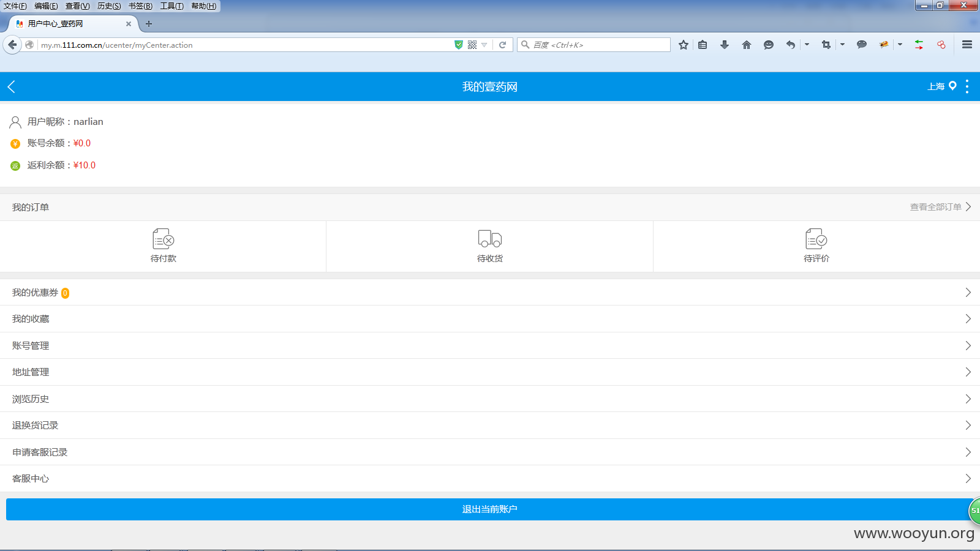Image resolution: width=980 pixels, height=551 pixels.
Task: Click the 账号余额 ¥0.0 value
Action: coord(82,143)
